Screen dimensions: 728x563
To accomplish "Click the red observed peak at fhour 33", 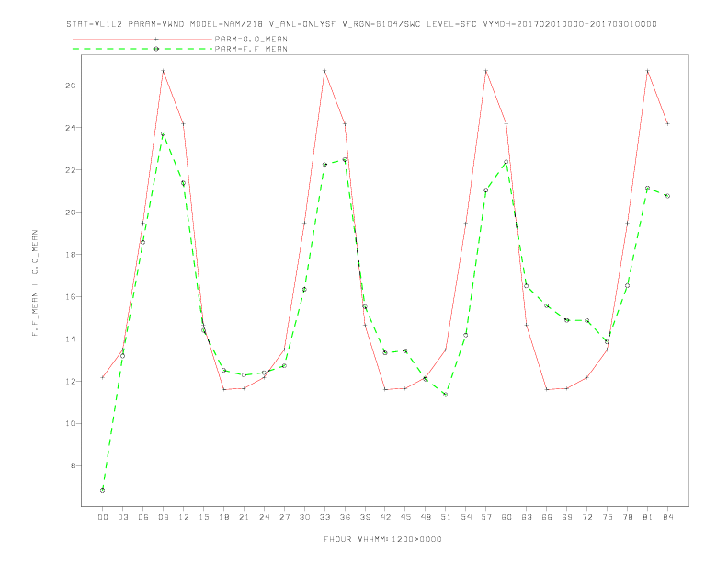I will click(324, 71).
